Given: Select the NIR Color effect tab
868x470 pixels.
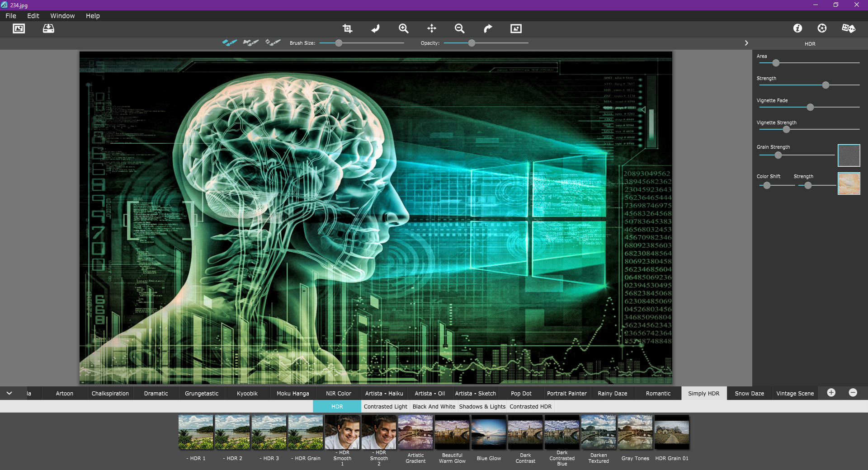Looking at the screenshot, I should point(339,393).
